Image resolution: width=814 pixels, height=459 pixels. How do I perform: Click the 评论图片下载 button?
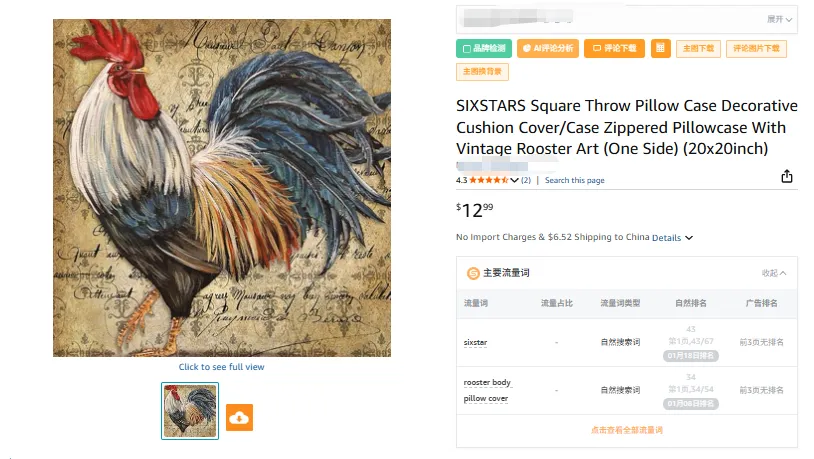point(756,48)
